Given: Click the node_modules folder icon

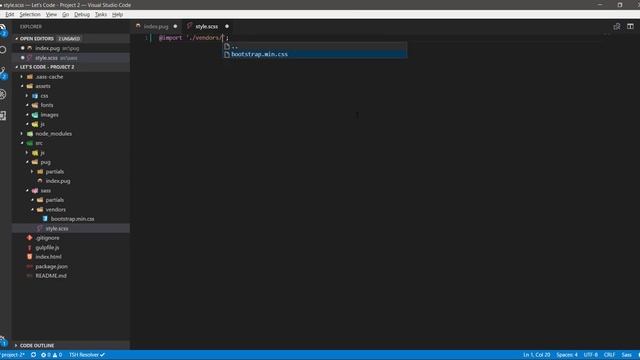Looking at the screenshot, I should click(x=30, y=134).
